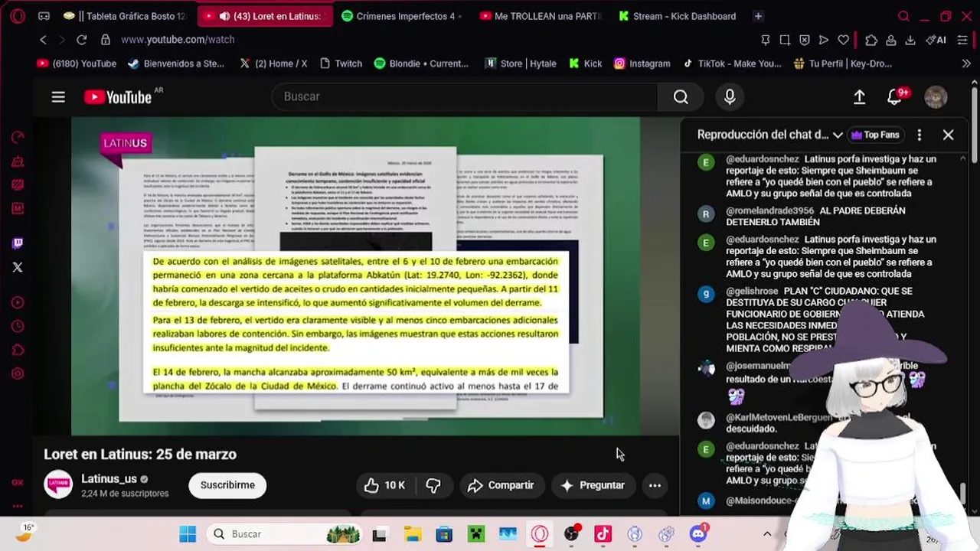Take a snapshot with the toolbar camera icon
980x551 pixels.
point(785,40)
